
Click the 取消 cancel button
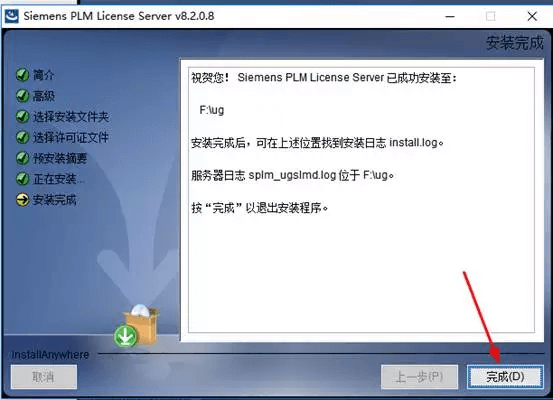click(x=44, y=377)
